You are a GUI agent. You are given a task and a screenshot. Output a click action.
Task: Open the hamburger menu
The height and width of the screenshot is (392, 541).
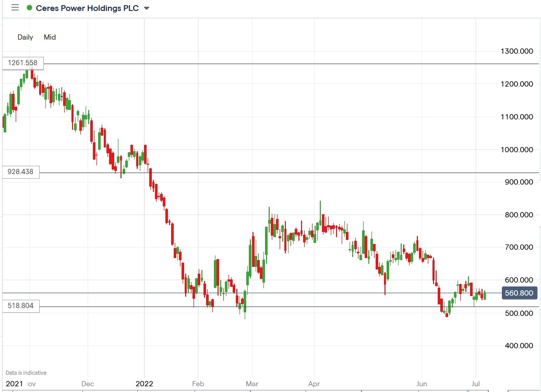(x=15, y=8)
